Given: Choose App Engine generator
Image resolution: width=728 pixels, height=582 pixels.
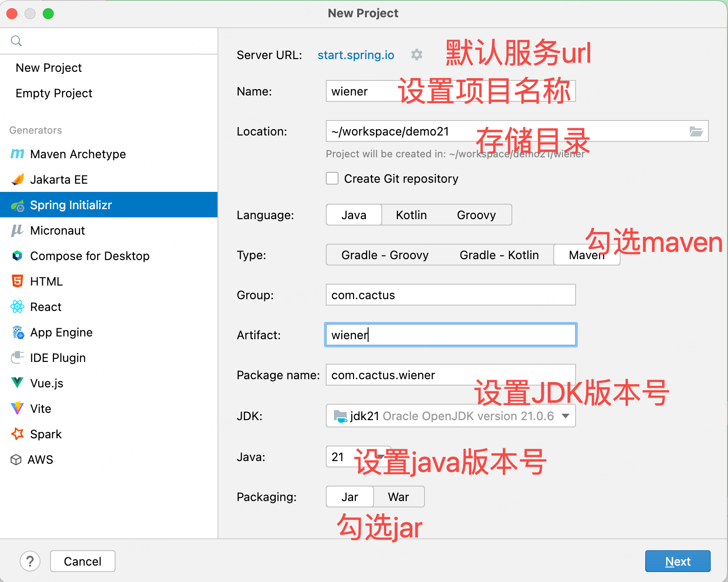Looking at the screenshot, I should tap(109, 332).
